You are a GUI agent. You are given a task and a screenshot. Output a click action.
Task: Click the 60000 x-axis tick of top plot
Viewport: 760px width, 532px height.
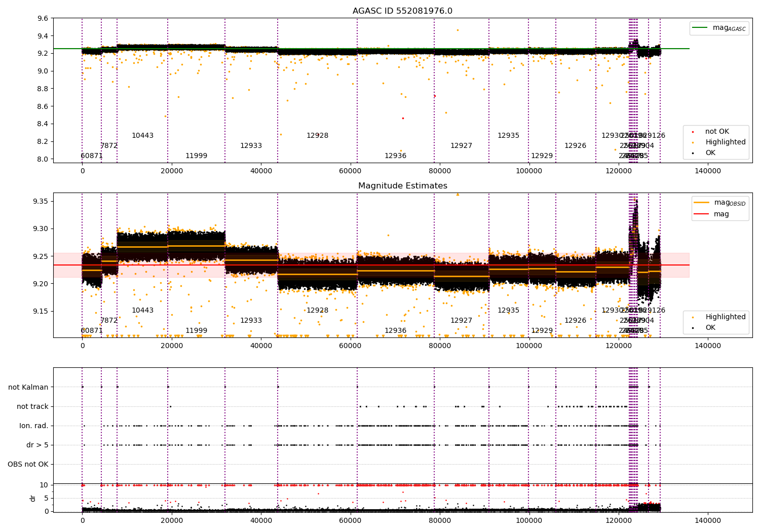(350, 171)
